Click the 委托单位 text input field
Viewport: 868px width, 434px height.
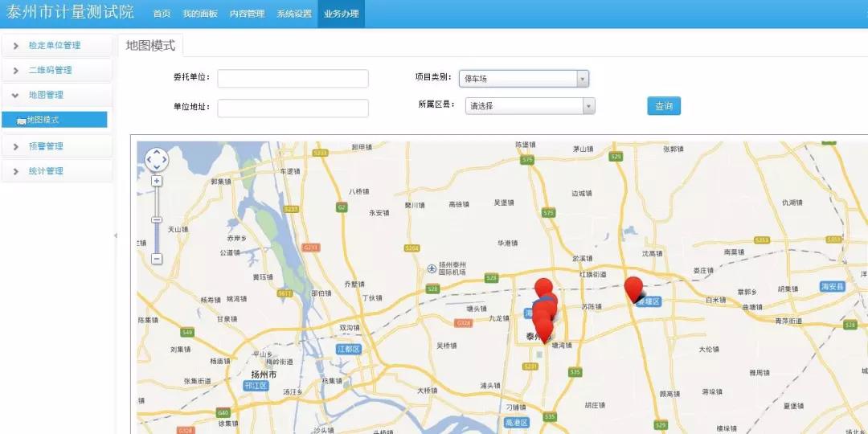pos(293,79)
